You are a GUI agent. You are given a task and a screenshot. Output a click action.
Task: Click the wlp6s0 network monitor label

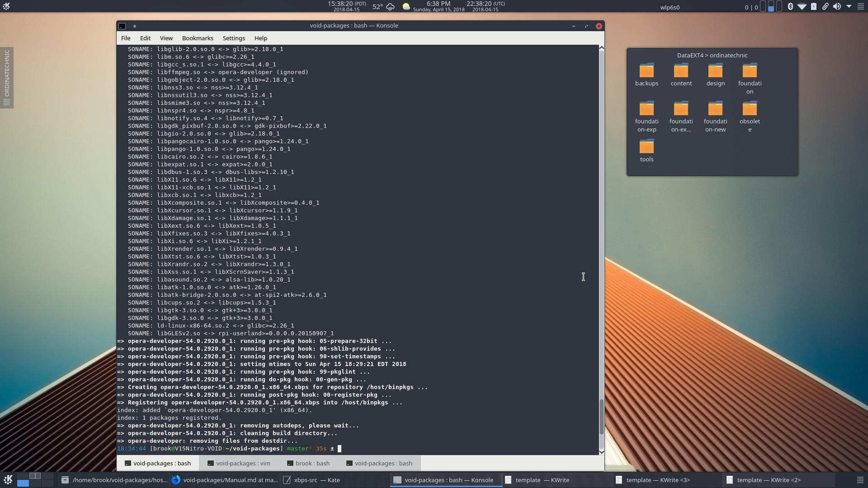670,7
